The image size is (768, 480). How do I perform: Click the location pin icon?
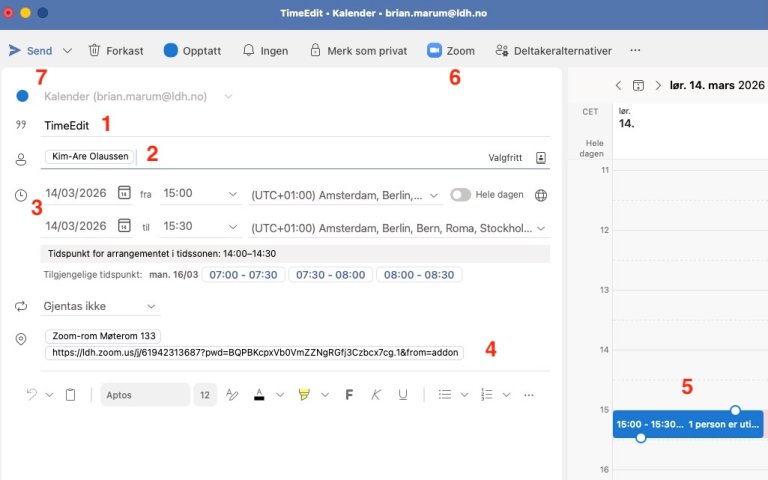pyautogui.click(x=21, y=339)
